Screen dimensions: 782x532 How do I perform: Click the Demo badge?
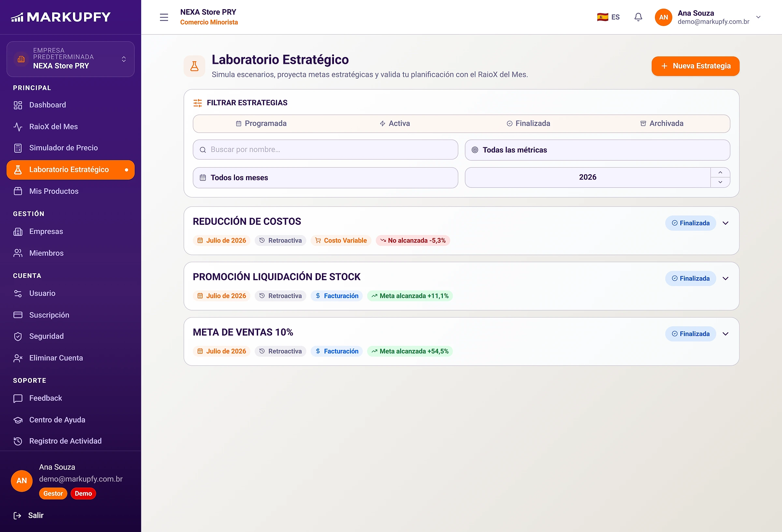[x=83, y=493]
